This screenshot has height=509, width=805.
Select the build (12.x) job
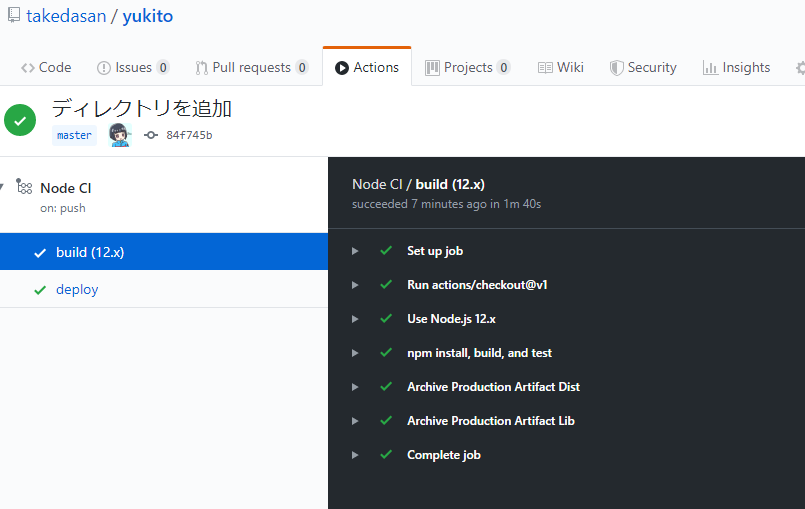pos(164,252)
